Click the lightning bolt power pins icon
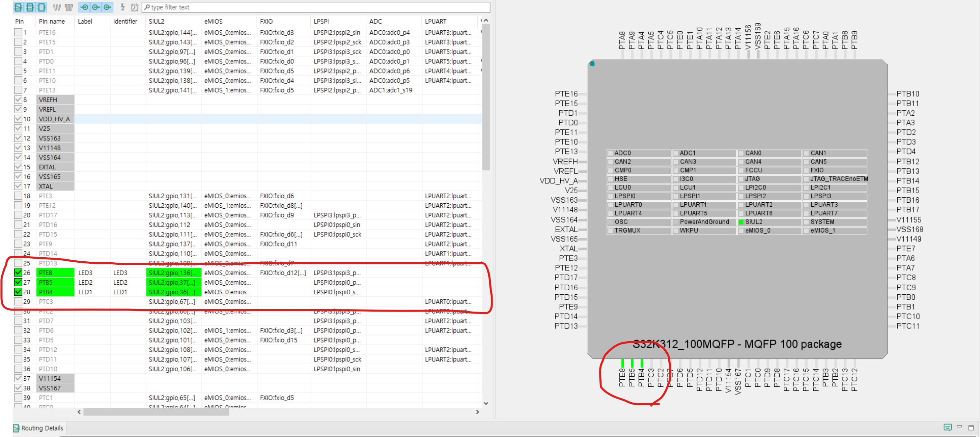 point(122,7)
